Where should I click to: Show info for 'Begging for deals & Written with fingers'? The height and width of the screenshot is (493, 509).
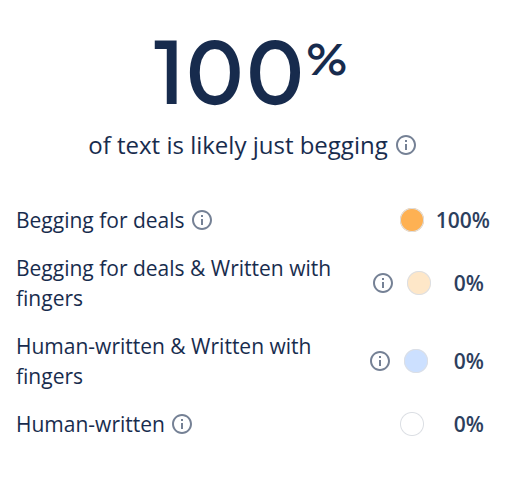tap(383, 283)
